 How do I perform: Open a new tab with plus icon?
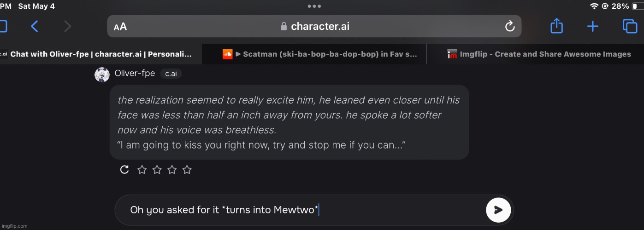593,27
